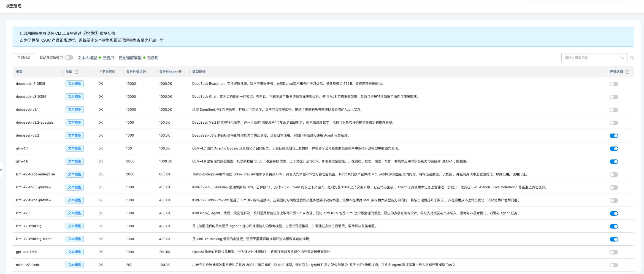This screenshot has width=644, height=274.
Task: Click the 文本模型 tag in the gpt-oss-120b row
Action: point(75,252)
